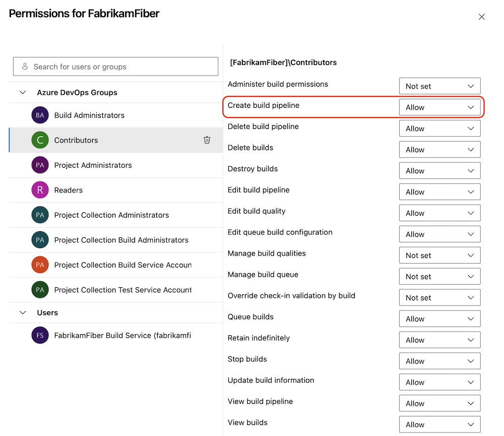The height and width of the screenshot is (436, 504).
Task: Click the Project Collection Test Service avatar
Action: pos(40,290)
